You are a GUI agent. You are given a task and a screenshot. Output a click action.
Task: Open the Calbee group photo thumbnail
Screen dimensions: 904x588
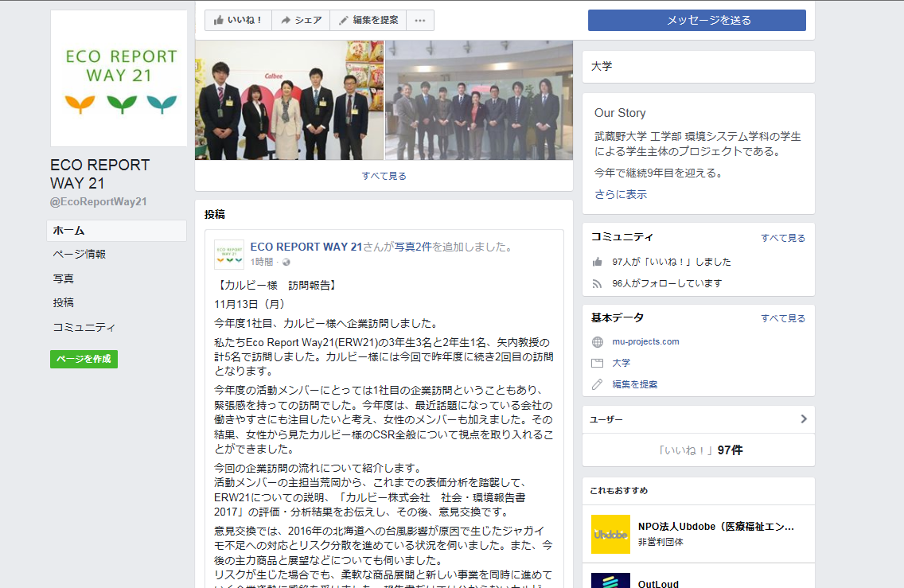coord(289,100)
